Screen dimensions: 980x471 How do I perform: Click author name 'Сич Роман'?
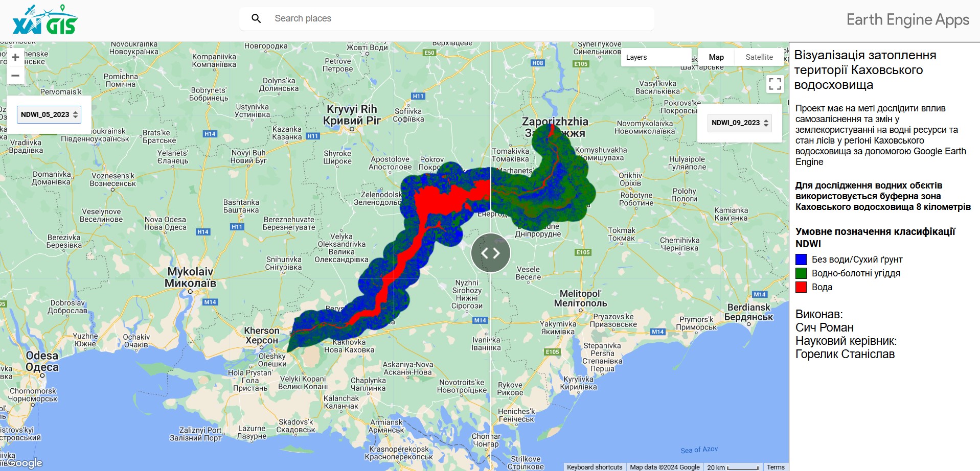[x=825, y=327]
